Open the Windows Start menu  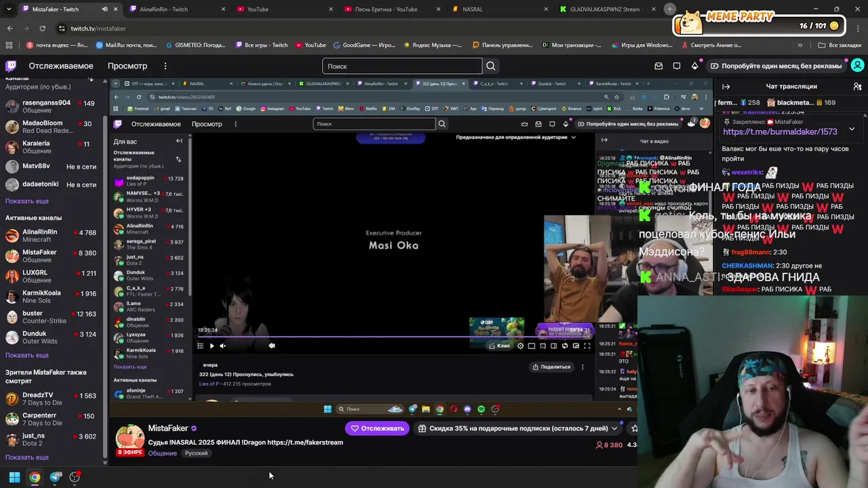[x=14, y=477]
